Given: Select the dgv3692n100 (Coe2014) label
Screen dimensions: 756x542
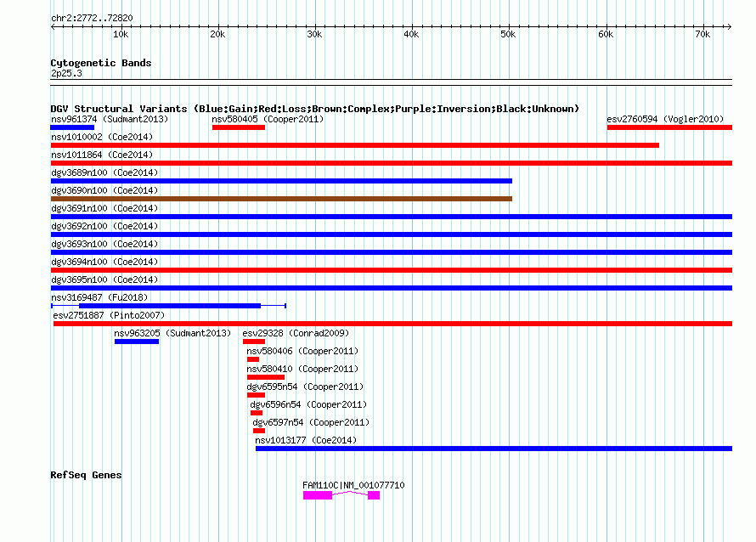Looking at the screenshot, I should (104, 226).
